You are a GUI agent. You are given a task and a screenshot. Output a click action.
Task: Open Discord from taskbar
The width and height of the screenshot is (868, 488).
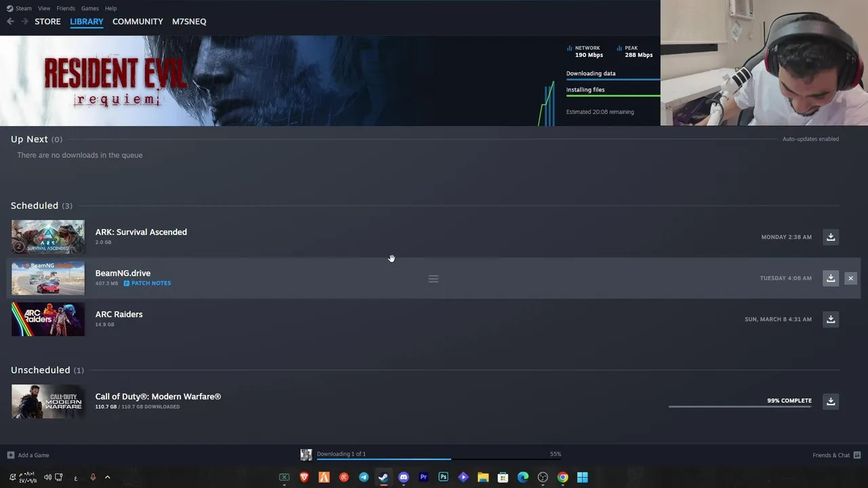[403, 477]
